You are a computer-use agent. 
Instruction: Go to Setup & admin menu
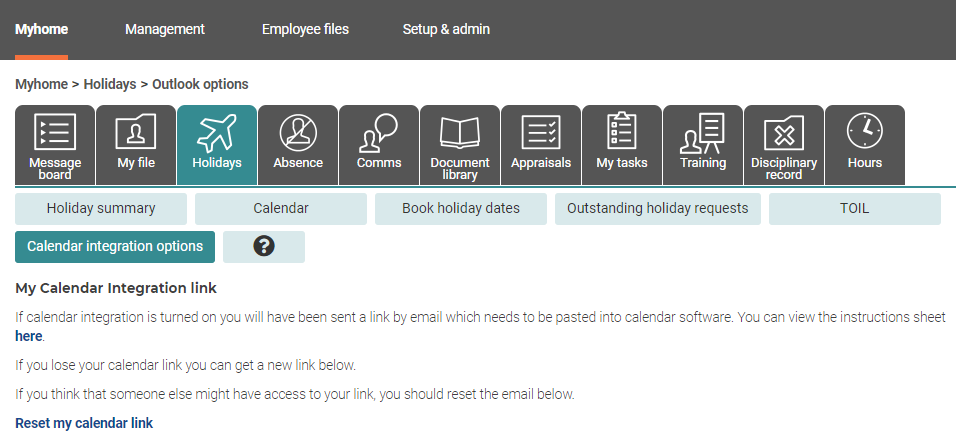coord(446,29)
